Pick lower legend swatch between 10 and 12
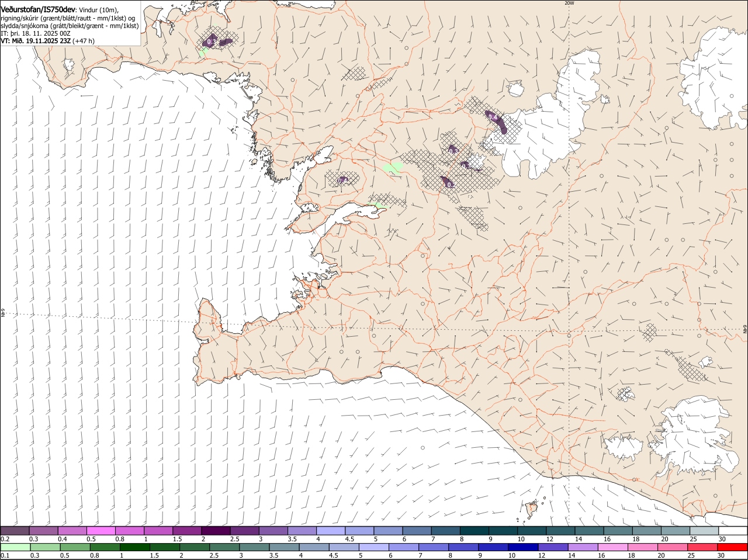748x560 pixels. (522, 547)
